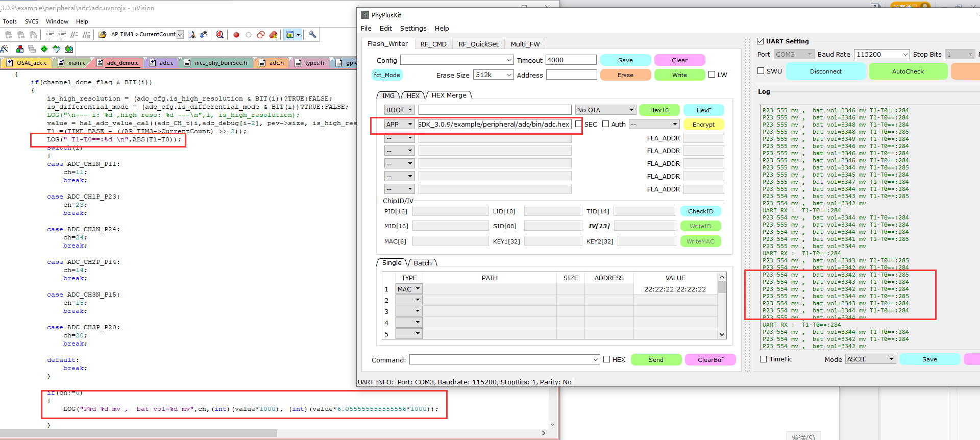Expand the Config combo box
This screenshot has height=440, width=980.
coord(509,60)
